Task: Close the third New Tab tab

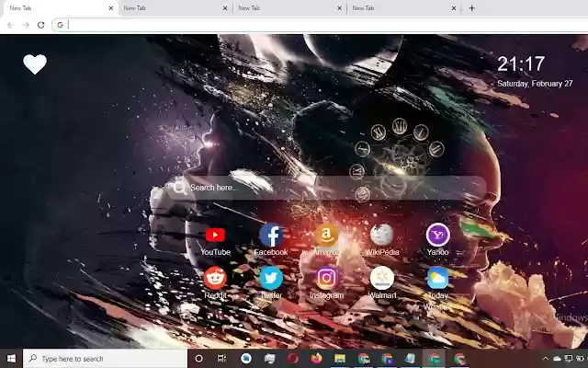Action: pyautogui.click(x=339, y=8)
